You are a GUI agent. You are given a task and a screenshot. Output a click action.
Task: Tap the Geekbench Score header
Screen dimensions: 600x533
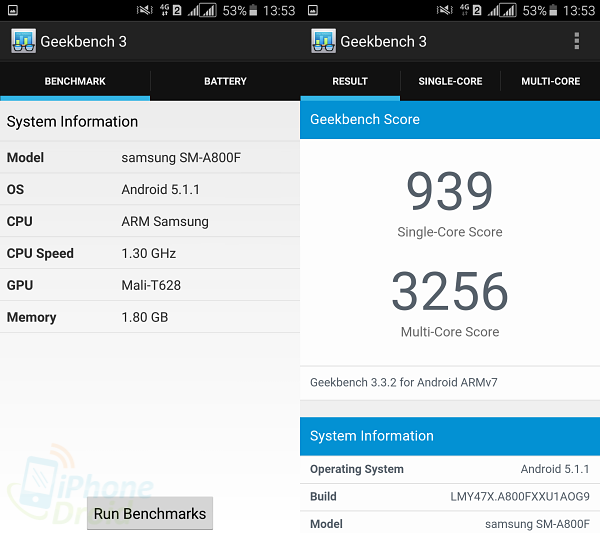pos(450,120)
